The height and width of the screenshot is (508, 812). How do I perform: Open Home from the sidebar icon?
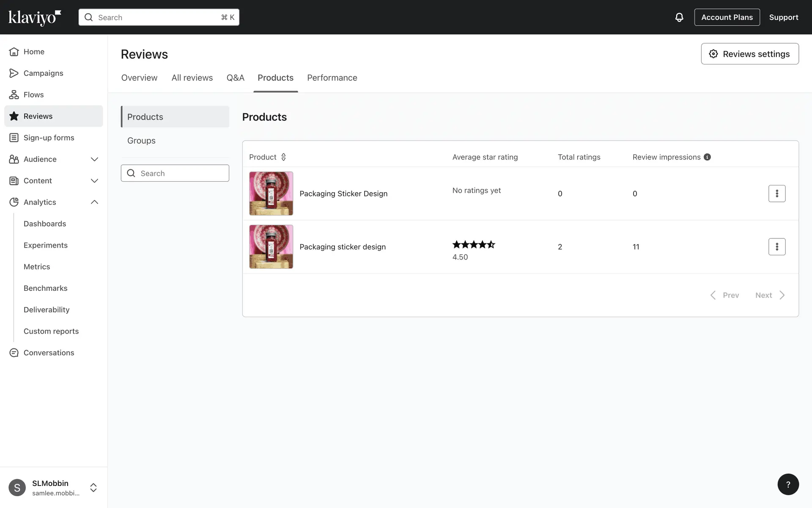point(14,52)
